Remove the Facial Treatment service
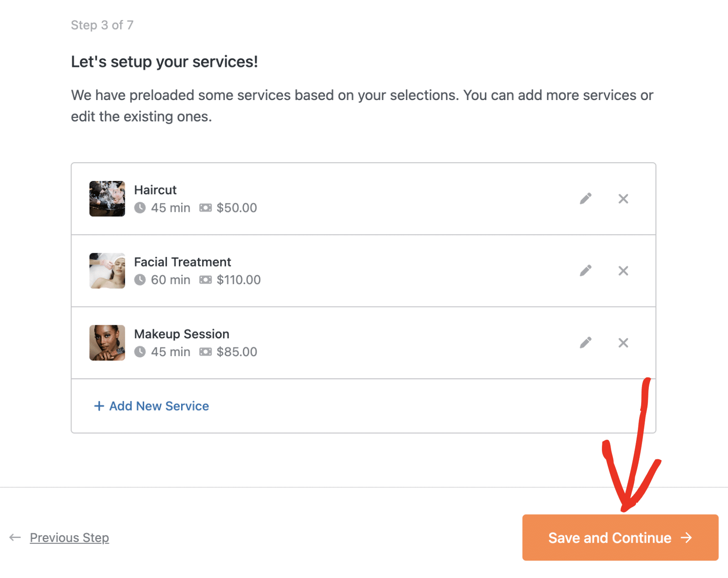 pyautogui.click(x=623, y=271)
